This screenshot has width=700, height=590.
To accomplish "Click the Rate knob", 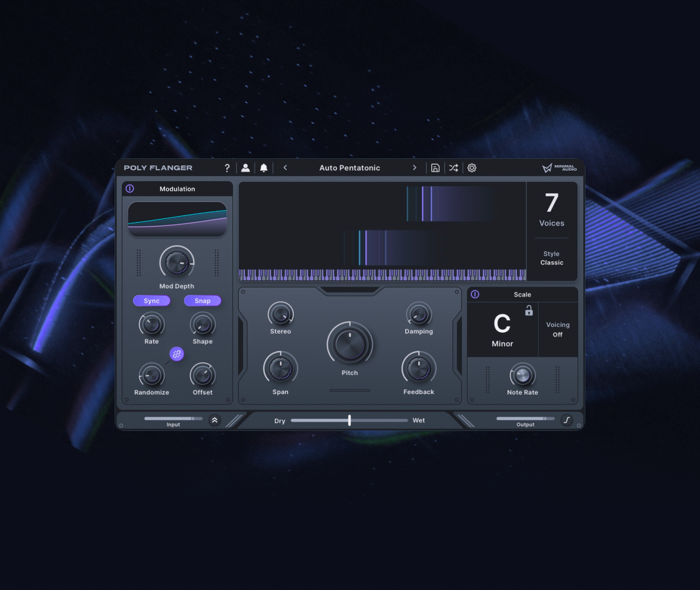I will 152,324.
